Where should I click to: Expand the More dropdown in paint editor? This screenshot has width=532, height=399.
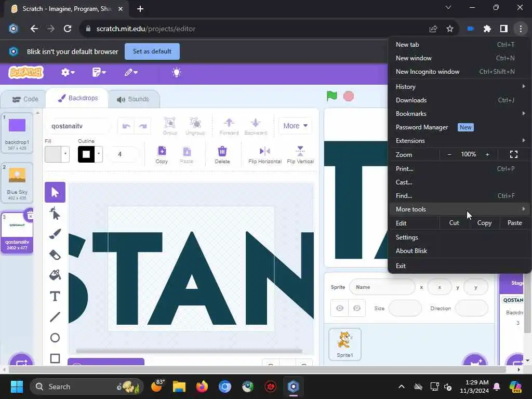[x=295, y=126]
